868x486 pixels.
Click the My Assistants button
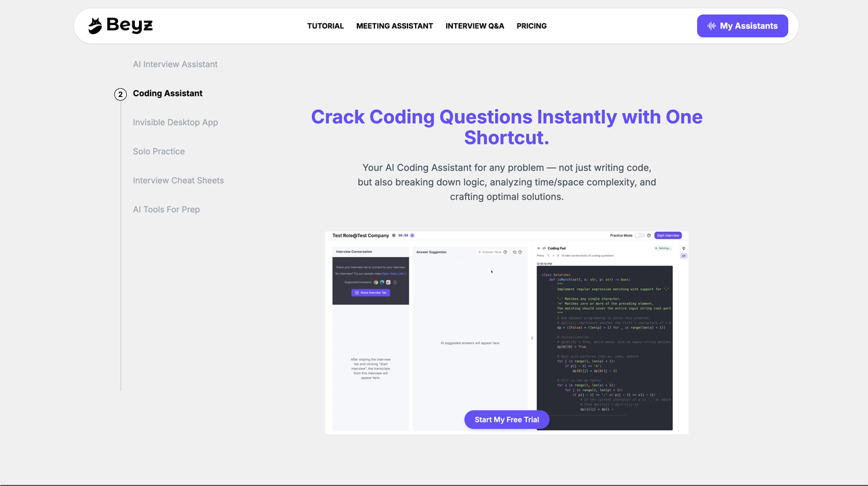tap(743, 26)
